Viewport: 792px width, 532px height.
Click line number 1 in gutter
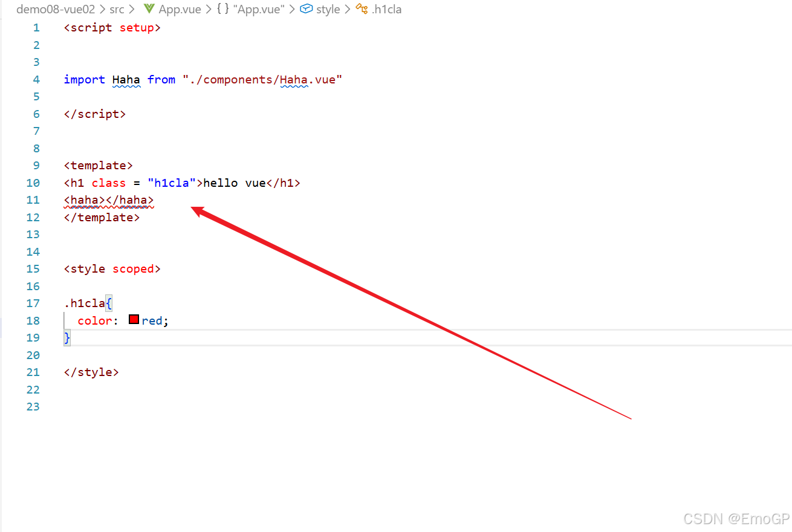point(36,28)
